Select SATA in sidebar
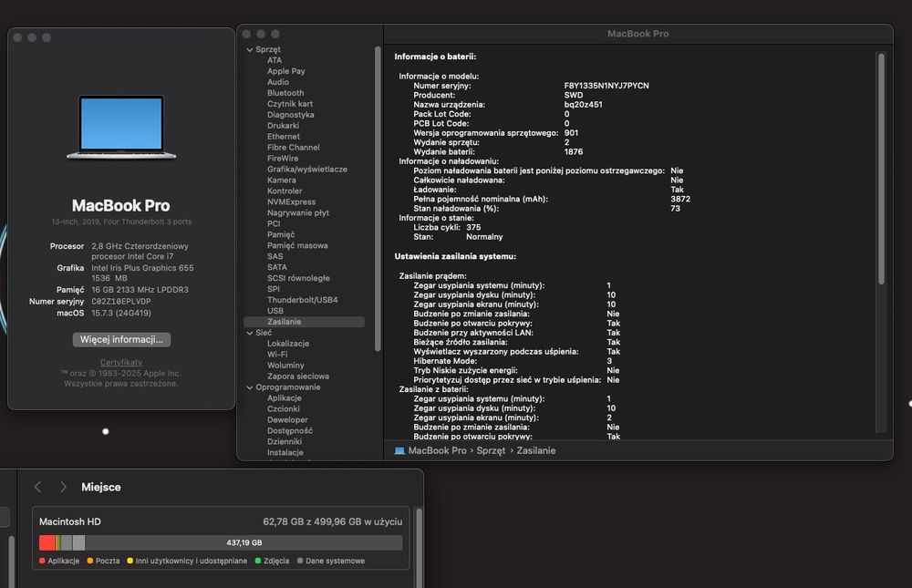The width and height of the screenshot is (912, 588). (x=277, y=267)
